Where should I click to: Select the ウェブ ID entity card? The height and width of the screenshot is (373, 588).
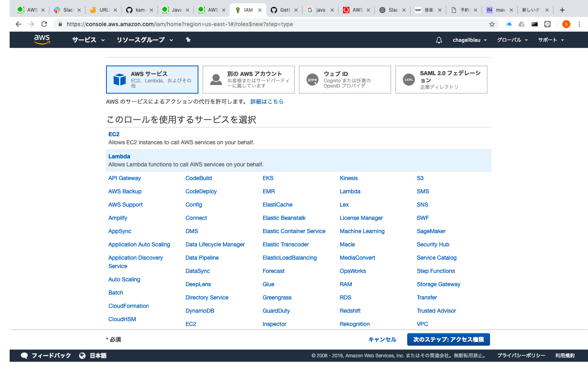click(345, 80)
